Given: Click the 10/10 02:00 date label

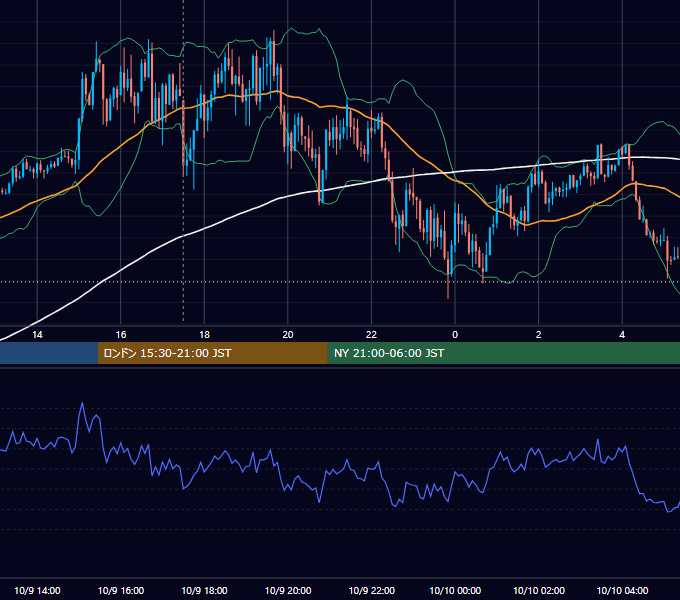Looking at the screenshot, I should [x=539, y=590].
